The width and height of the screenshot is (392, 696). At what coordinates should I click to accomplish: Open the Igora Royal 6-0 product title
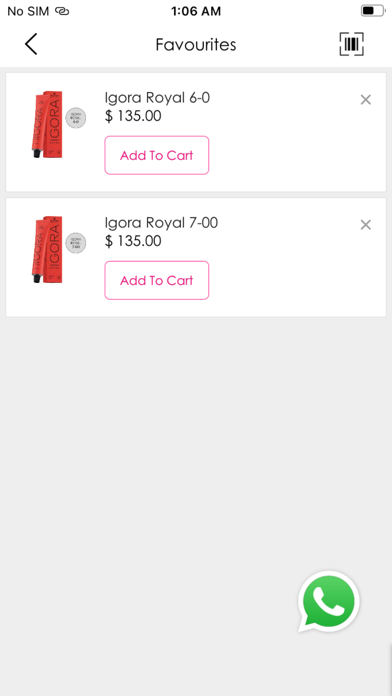pyautogui.click(x=157, y=97)
